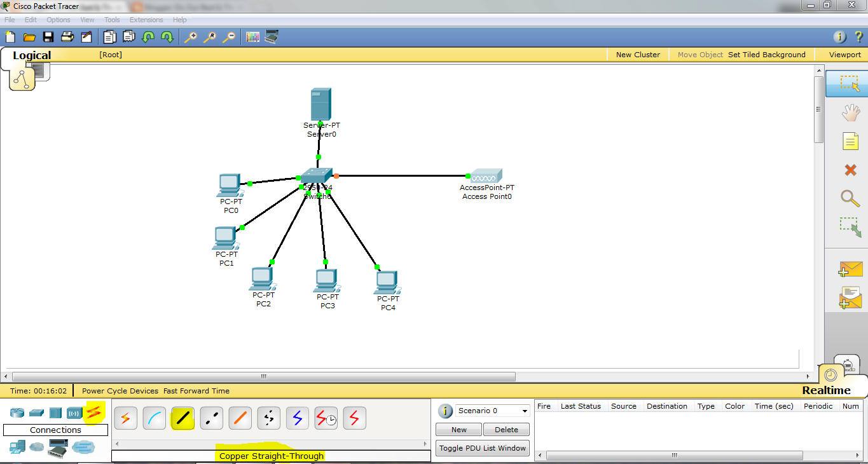Select the Inspect magnifier tool
Viewport: 868px width, 464px height.
point(850,198)
